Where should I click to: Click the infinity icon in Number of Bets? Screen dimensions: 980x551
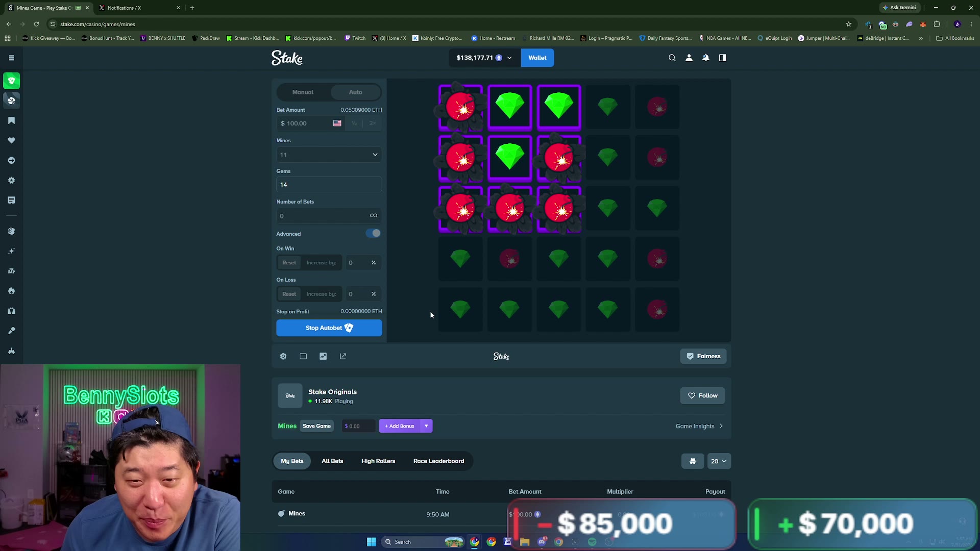coord(374,216)
